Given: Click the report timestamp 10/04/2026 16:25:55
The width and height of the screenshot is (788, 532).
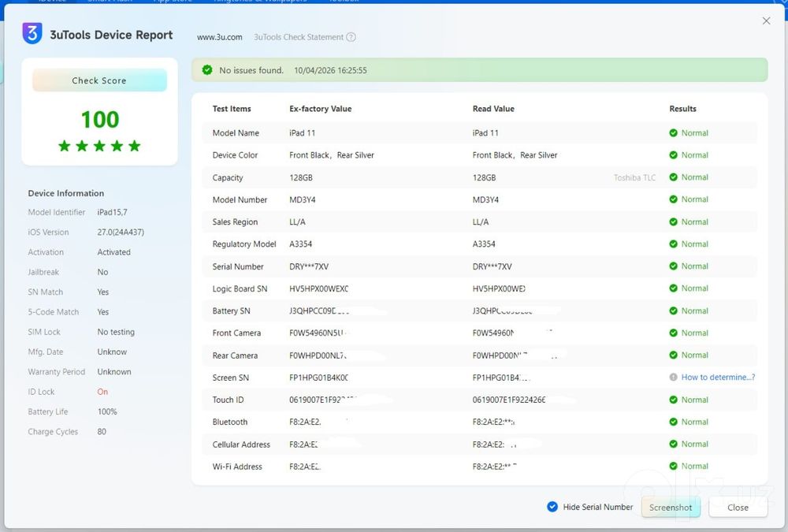Looking at the screenshot, I should pyautogui.click(x=330, y=70).
